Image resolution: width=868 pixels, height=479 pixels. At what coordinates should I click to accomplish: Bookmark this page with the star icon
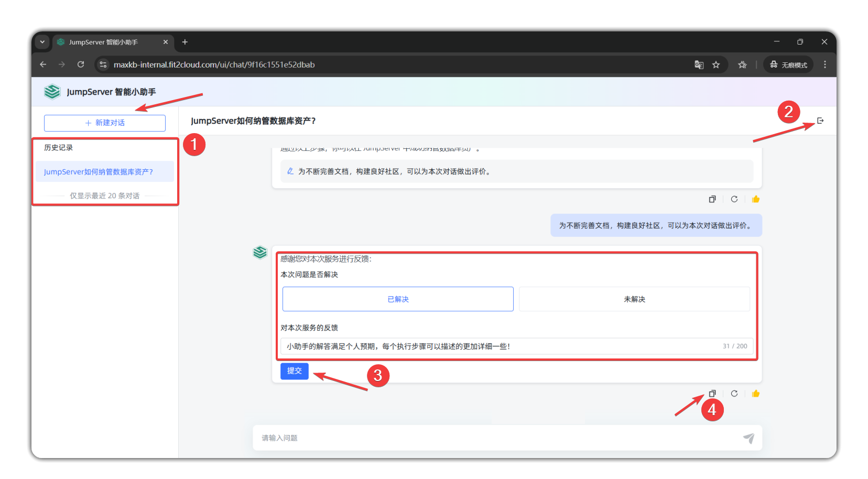(x=716, y=65)
